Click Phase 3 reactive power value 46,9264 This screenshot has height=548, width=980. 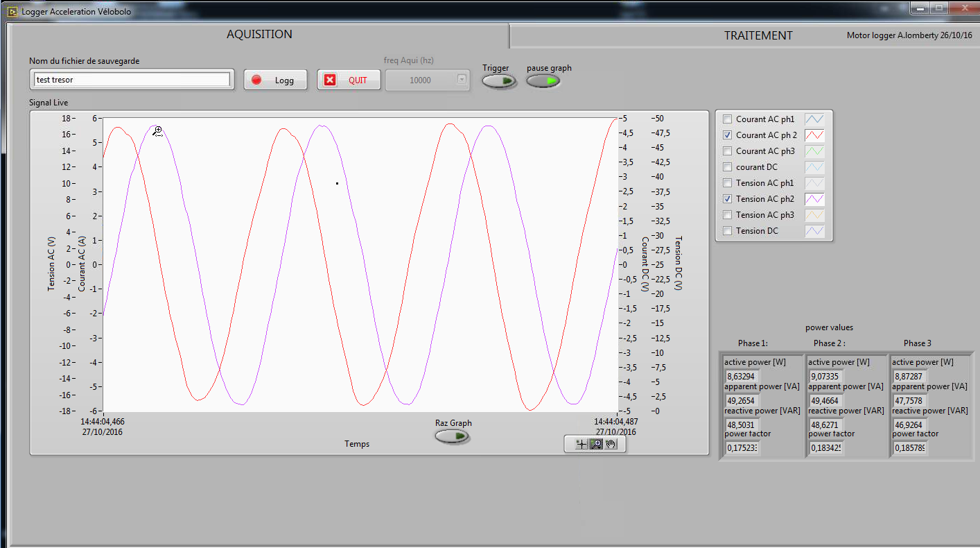coord(910,425)
